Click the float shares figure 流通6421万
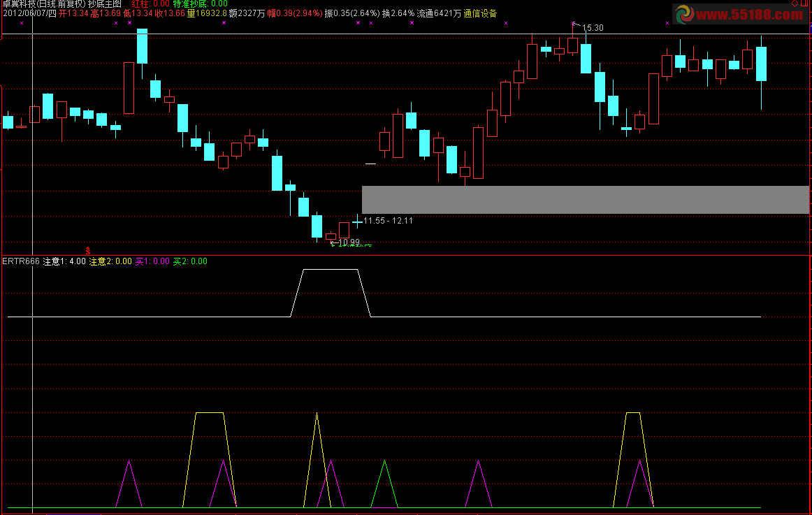 point(439,13)
